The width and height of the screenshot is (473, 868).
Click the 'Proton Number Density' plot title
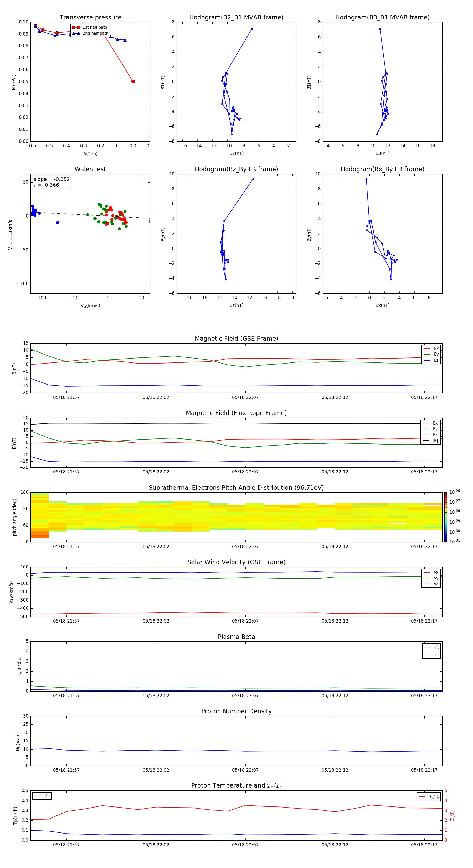pyautogui.click(x=236, y=711)
